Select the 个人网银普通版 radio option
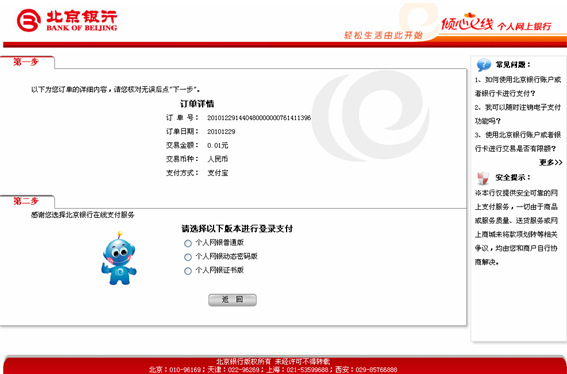This screenshot has width=567, height=374. click(188, 243)
